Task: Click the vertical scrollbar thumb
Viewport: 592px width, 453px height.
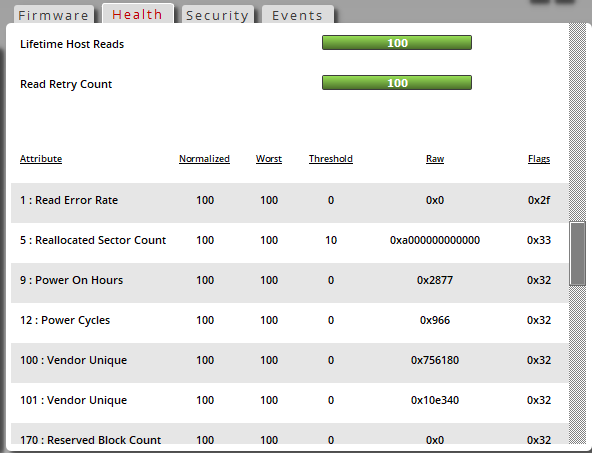Action: pyautogui.click(x=578, y=254)
